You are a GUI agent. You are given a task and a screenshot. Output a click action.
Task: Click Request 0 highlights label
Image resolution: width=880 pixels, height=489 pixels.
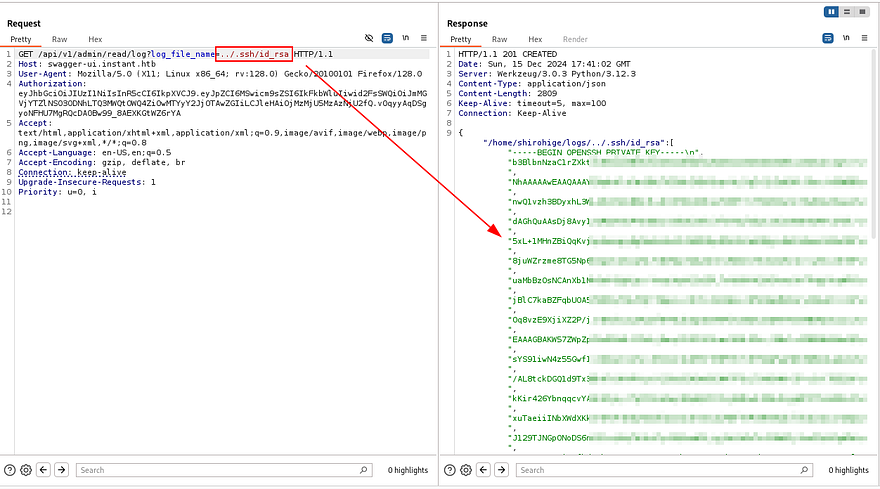(408, 470)
